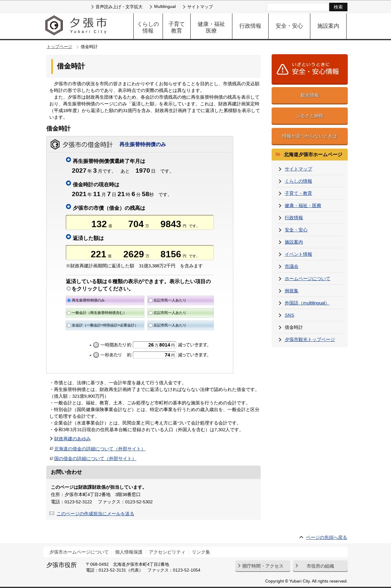Open sidebar 外国語（multilingual） link
391x588 pixels.
[307, 303]
